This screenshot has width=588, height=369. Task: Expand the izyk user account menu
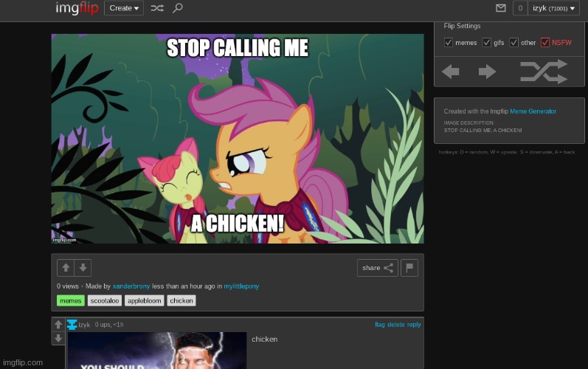click(553, 8)
